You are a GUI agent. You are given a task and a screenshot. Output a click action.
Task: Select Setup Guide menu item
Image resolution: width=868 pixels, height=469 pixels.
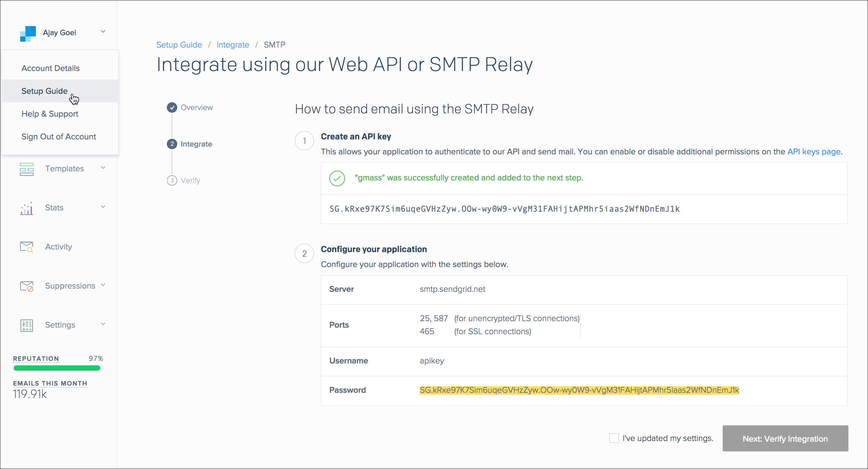tap(44, 91)
